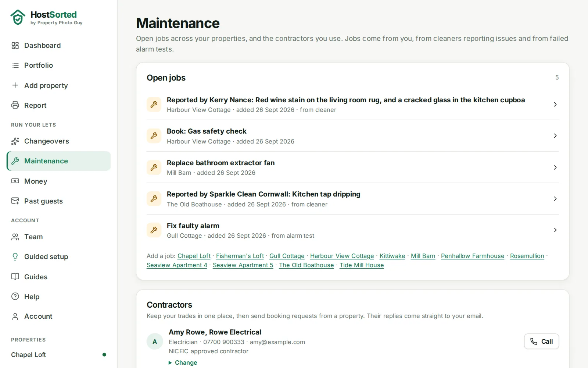Click the Guides book icon

coord(15,277)
